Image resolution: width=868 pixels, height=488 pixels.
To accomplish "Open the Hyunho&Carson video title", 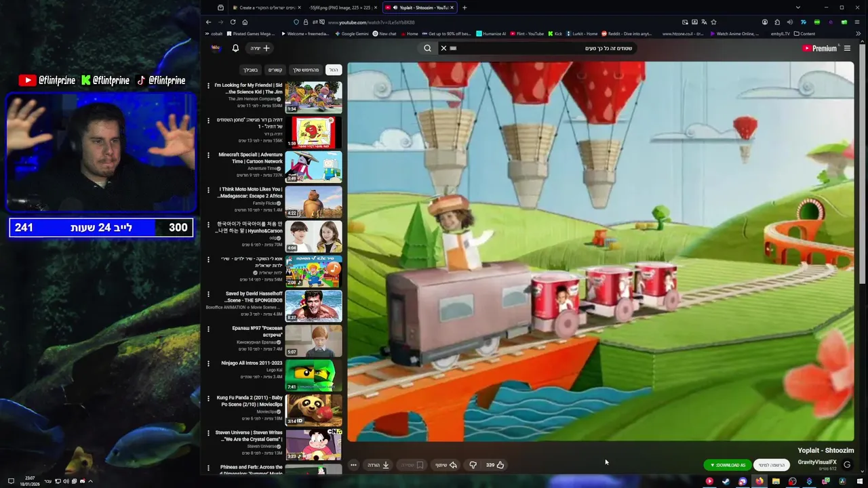I will coord(249,227).
